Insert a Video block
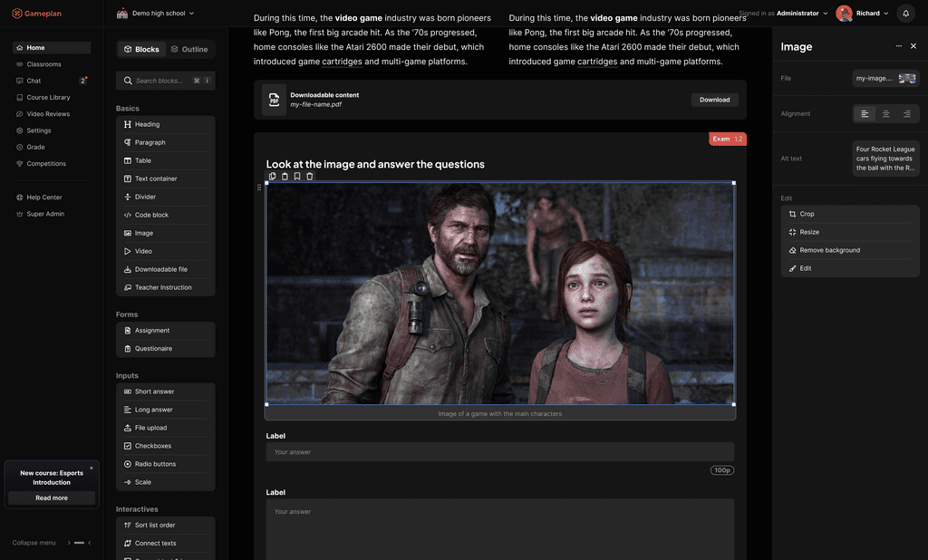The height and width of the screenshot is (560, 928). click(x=166, y=251)
